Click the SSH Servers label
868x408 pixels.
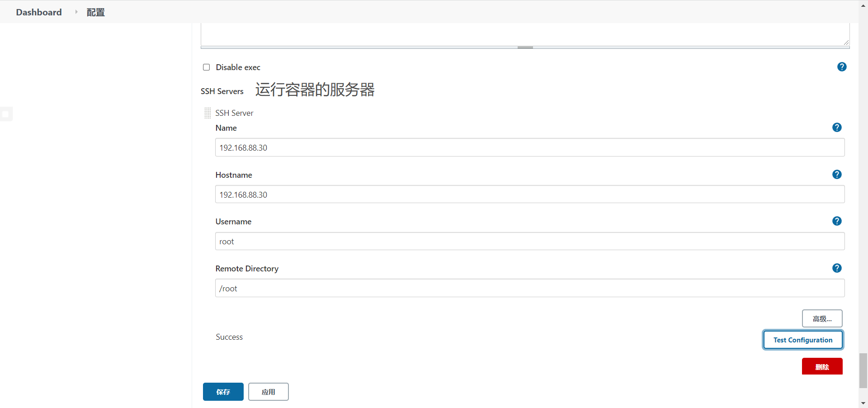coord(222,91)
